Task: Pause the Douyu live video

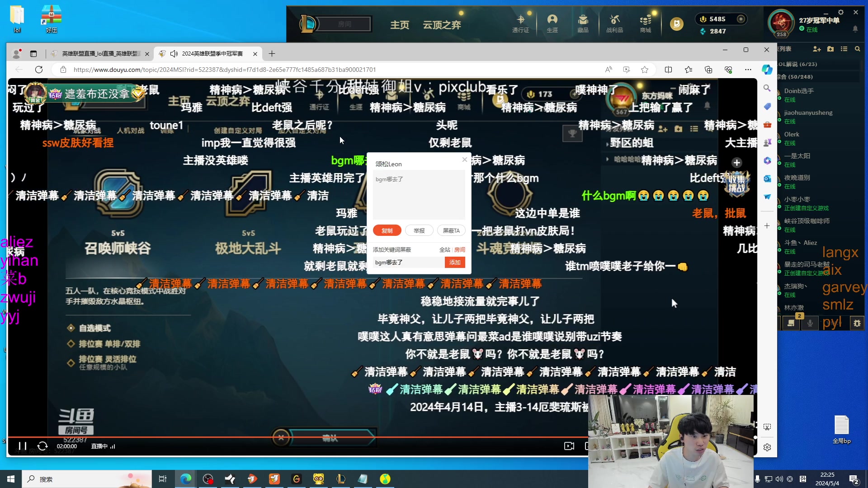Action: [x=23, y=446]
